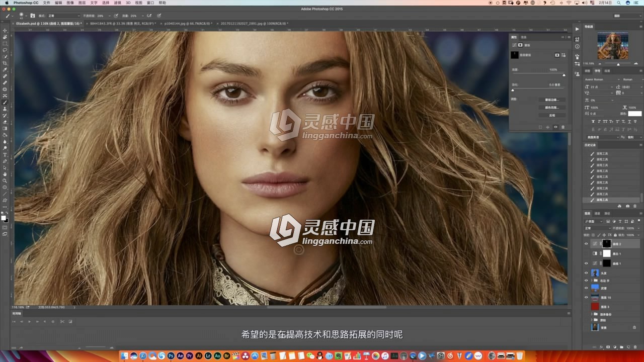Toggle the layer filter on/off switch
This screenshot has width=644, height=362.
[639, 221]
